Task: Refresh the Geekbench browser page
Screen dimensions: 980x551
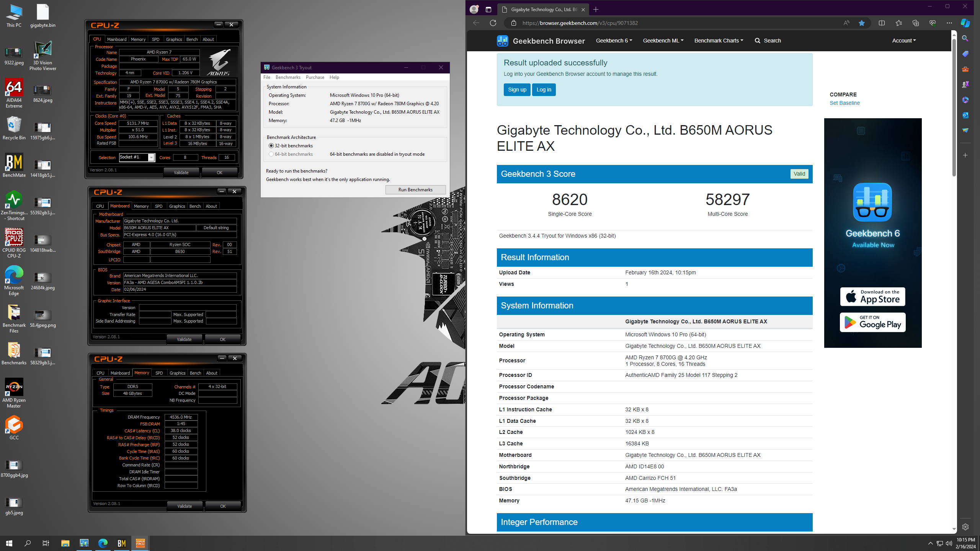Action: pyautogui.click(x=493, y=23)
